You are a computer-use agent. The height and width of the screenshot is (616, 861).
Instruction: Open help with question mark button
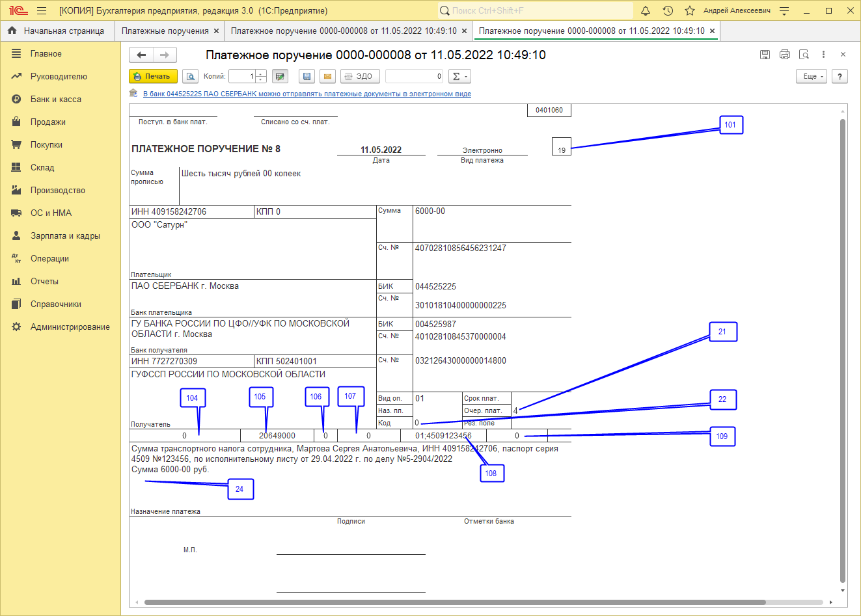[x=840, y=76]
